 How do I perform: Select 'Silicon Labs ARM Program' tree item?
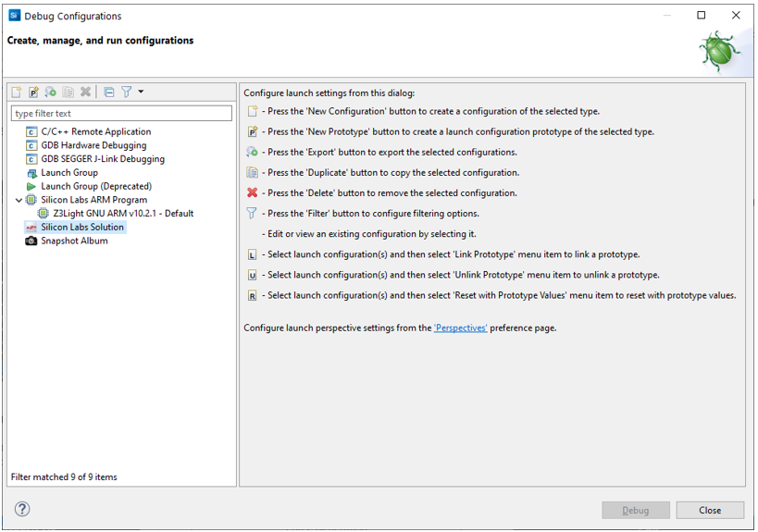pos(93,200)
